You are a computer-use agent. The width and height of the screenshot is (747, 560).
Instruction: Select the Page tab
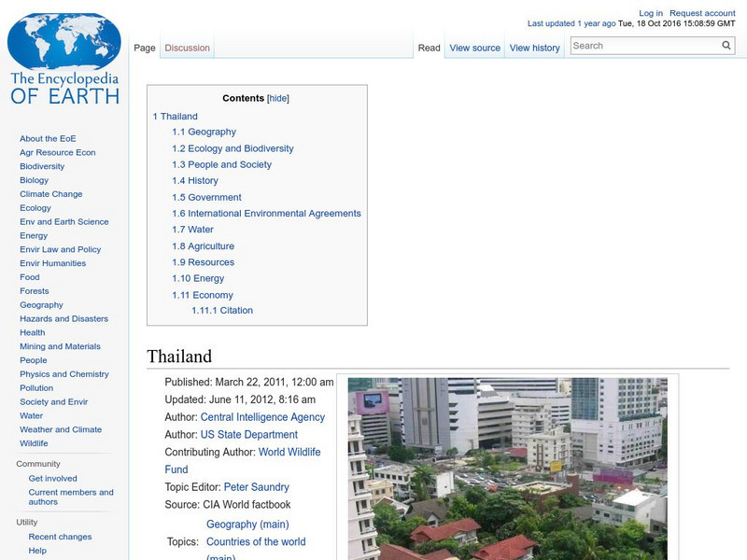(x=145, y=47)
